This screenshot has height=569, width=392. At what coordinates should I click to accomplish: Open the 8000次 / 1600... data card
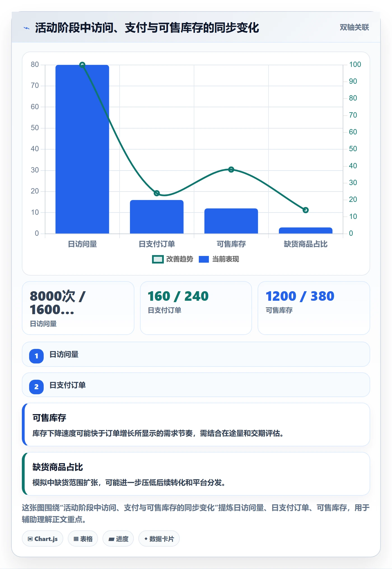pyautogui.click(x=78, y=308)
